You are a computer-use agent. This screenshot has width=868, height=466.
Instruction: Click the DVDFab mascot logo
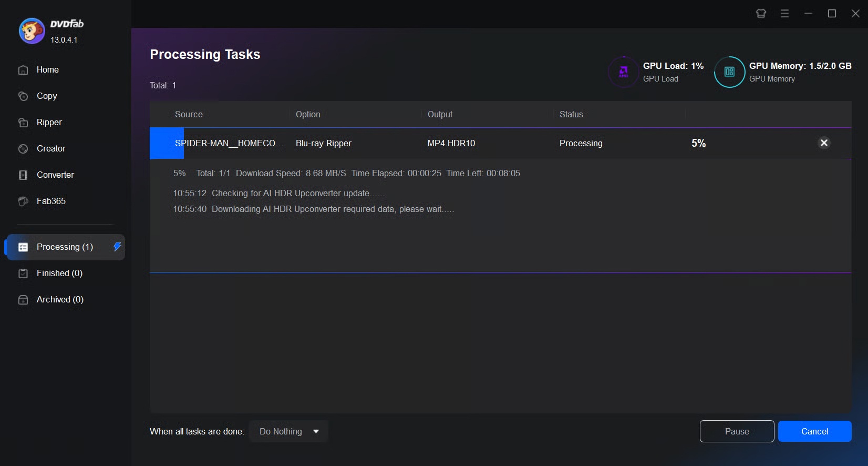[32, 31]
